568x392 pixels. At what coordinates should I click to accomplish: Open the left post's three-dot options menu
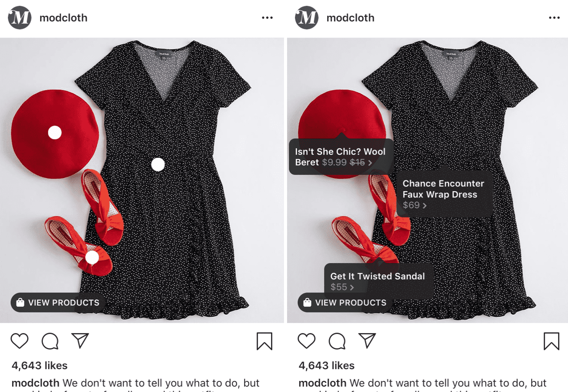coord(267,18)
